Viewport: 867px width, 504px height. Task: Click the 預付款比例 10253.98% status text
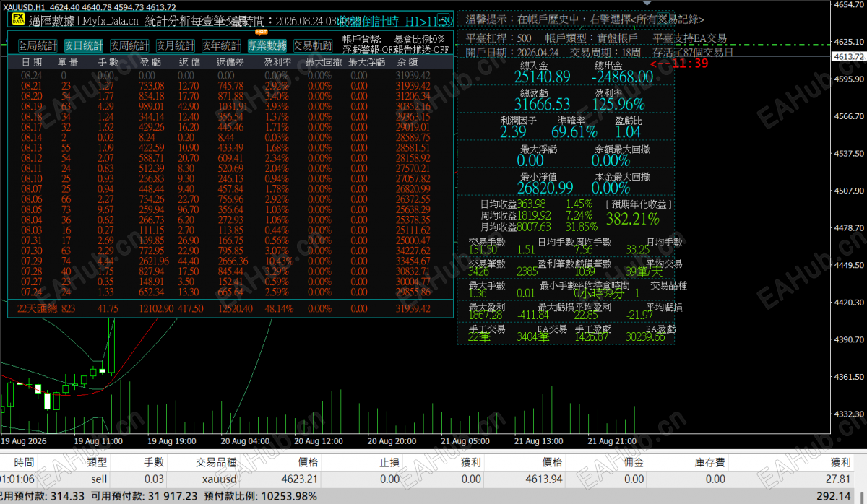coord(261,496)
